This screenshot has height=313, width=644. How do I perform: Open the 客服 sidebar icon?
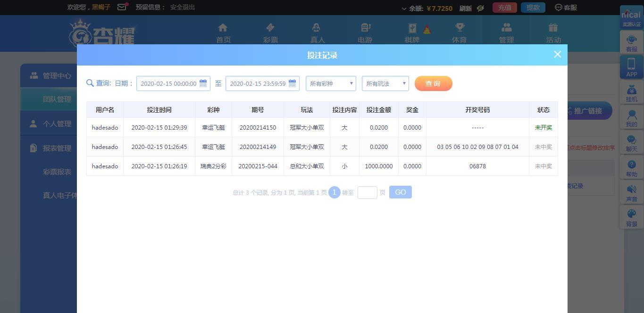pyautogui.click(x=631, y=43)
